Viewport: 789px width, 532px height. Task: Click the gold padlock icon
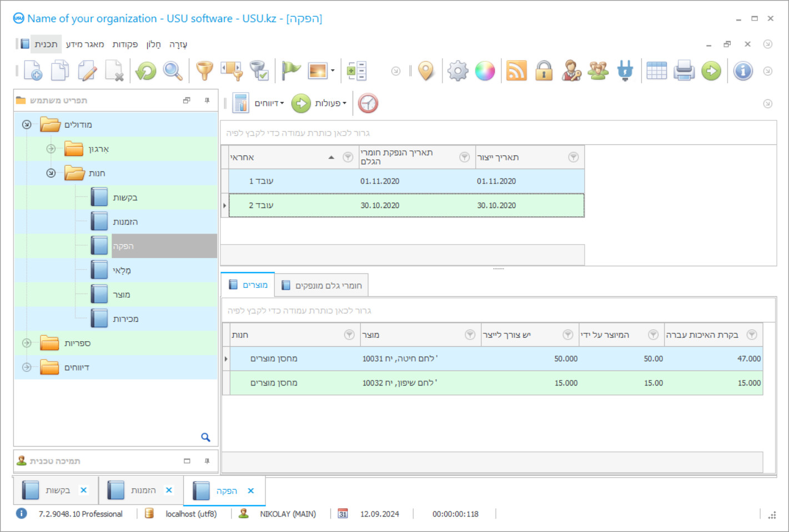point(544,71)
